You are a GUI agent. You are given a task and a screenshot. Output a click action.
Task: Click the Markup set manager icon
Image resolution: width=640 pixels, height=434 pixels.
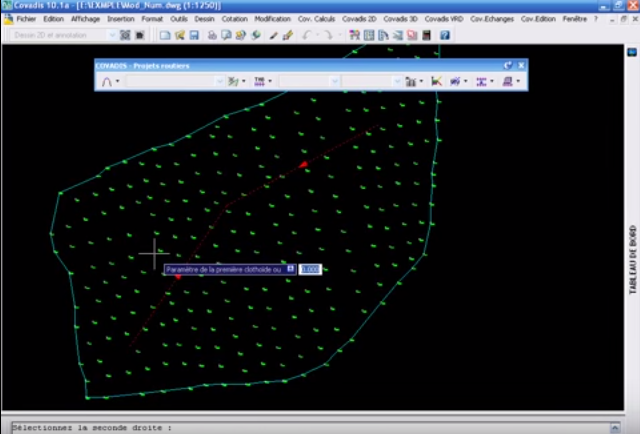pos(412,35)
